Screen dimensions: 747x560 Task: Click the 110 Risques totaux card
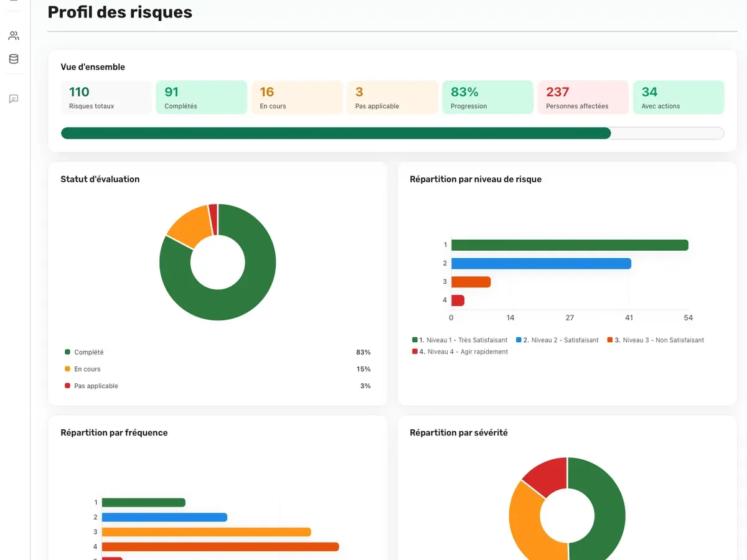point(106,97)
